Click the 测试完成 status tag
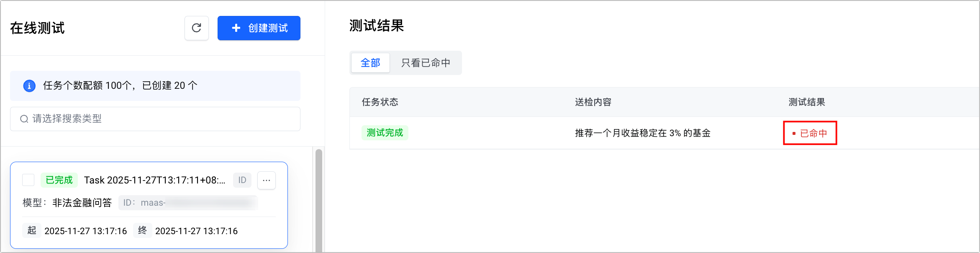 (x=385, y=133)
